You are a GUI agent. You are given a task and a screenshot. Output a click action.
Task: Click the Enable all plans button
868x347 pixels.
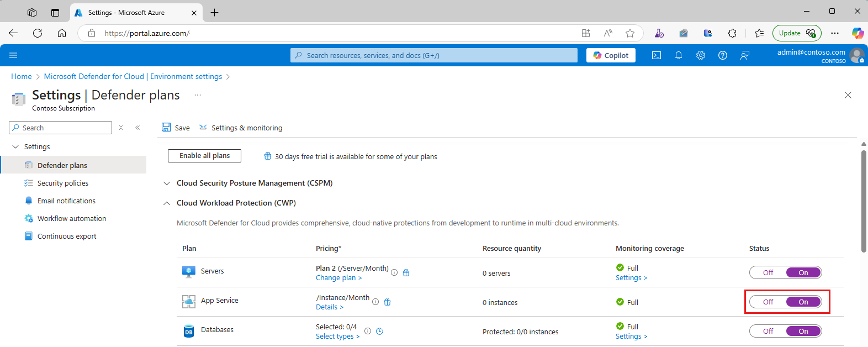(204, 156)
